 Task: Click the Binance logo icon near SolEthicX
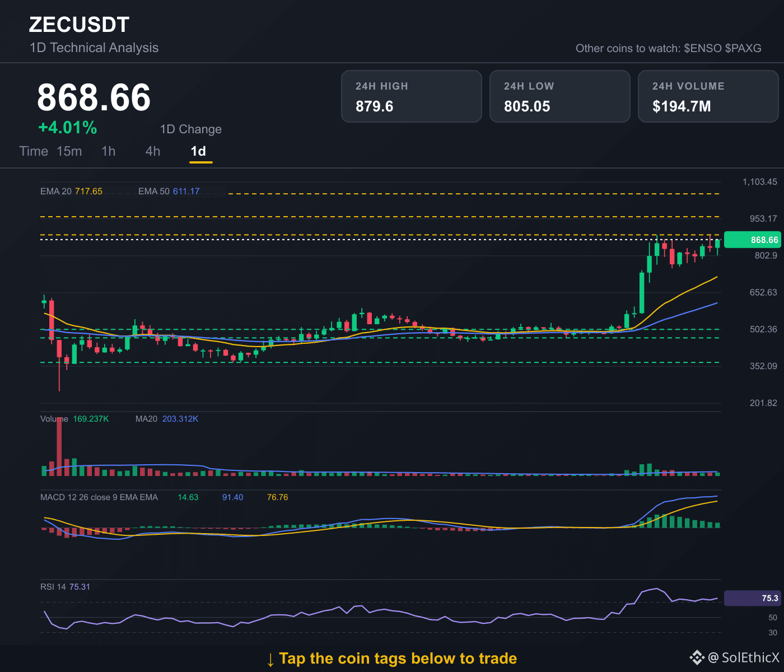697,657
